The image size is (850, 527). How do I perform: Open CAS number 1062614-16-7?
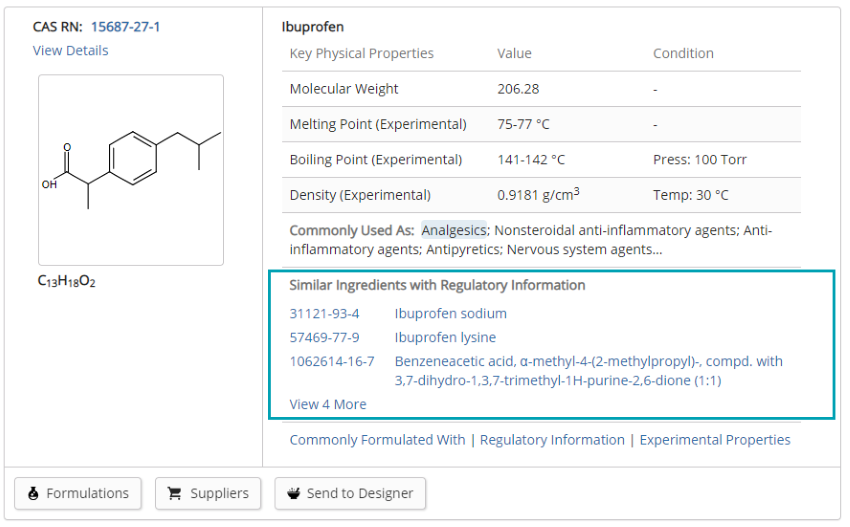pos(332,361)
